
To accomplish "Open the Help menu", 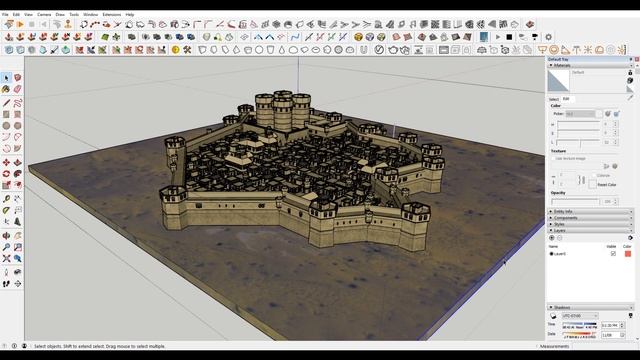I will click(x=130, y=14).
